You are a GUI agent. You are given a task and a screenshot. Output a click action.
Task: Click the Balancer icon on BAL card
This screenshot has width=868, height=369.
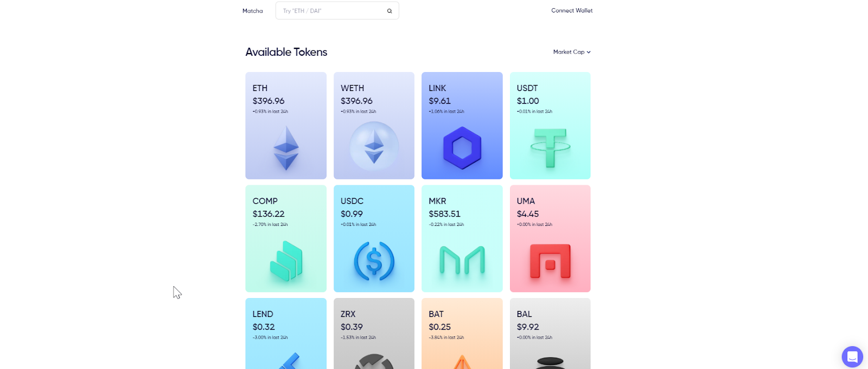point(550,362)
